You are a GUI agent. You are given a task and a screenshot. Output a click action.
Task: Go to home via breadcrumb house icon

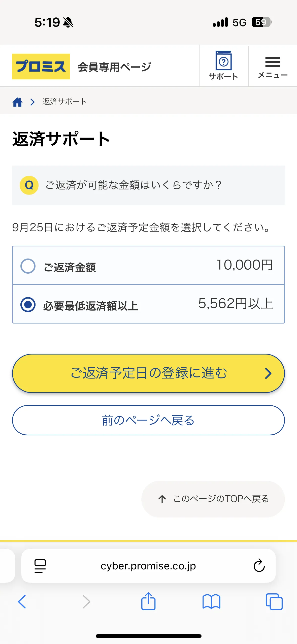pyautogui.click(x=17, y=102)
